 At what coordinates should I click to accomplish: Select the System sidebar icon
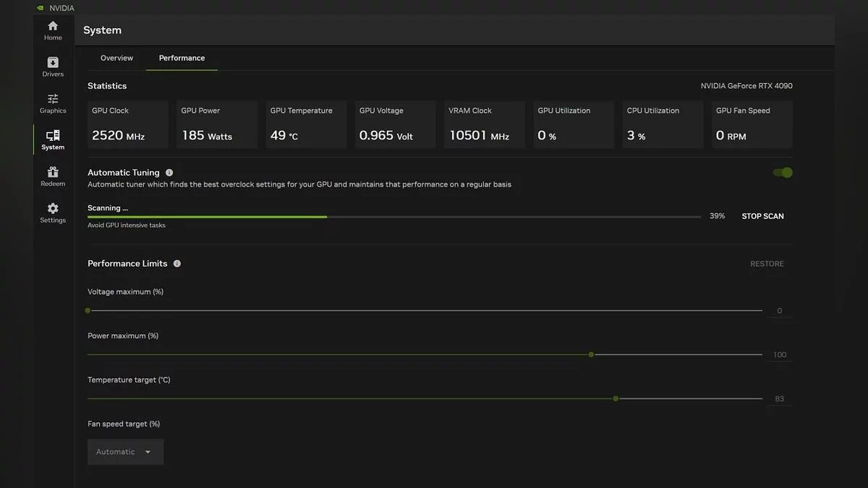click(x=53, y=136)
